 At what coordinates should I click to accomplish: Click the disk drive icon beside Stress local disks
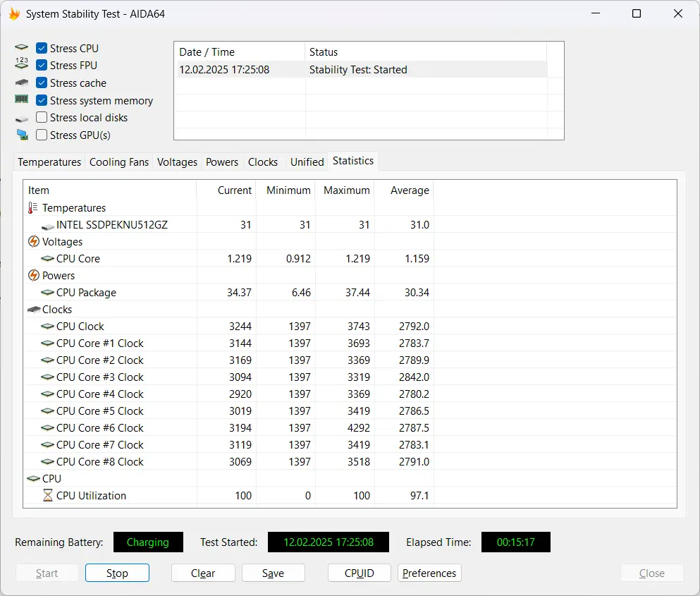pos(21,118)
